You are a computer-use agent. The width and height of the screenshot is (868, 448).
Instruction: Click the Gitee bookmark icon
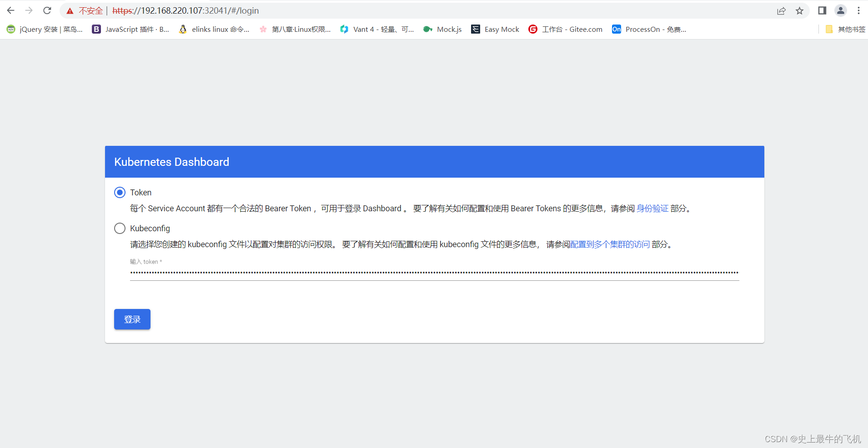pyautogui.click(x=532, y=29)
